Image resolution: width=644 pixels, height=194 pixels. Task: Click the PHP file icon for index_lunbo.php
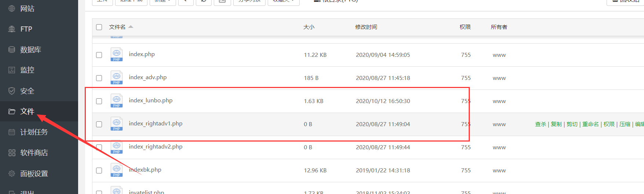coord(117,101)
